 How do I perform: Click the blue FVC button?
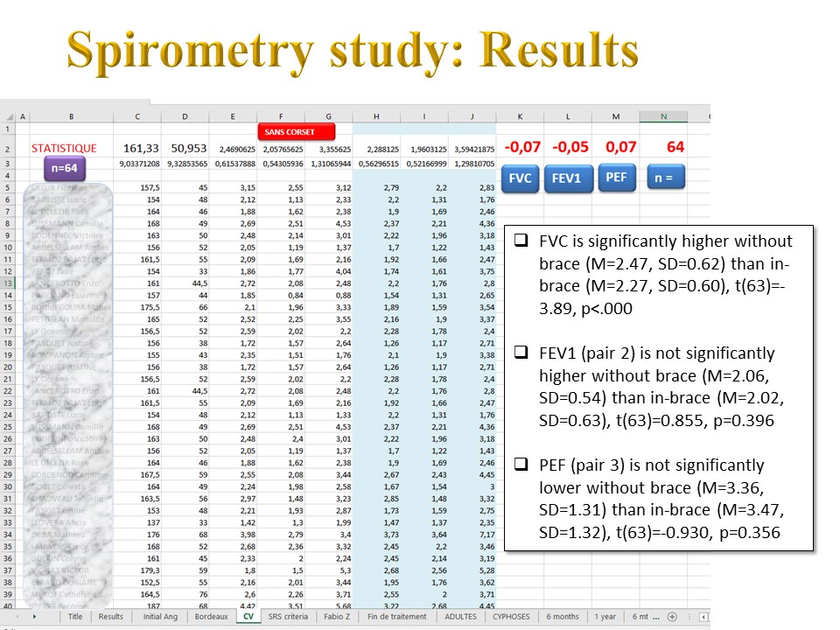tap(520, 178)
